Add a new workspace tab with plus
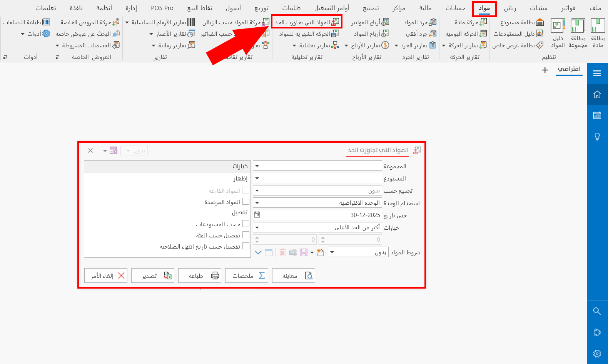608x364 pixels. pyautogui.click(x=545, y=70)
